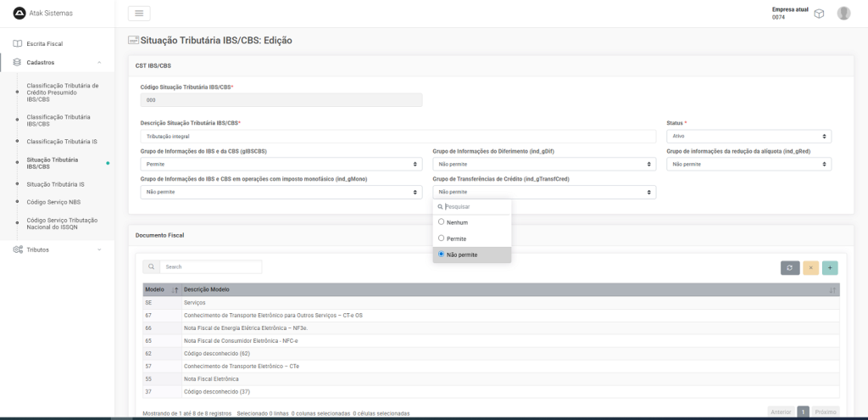Toggle the hamburger sidebar menu button
The width and height of the screenshot is (868, 420).
tap(139, 13)
